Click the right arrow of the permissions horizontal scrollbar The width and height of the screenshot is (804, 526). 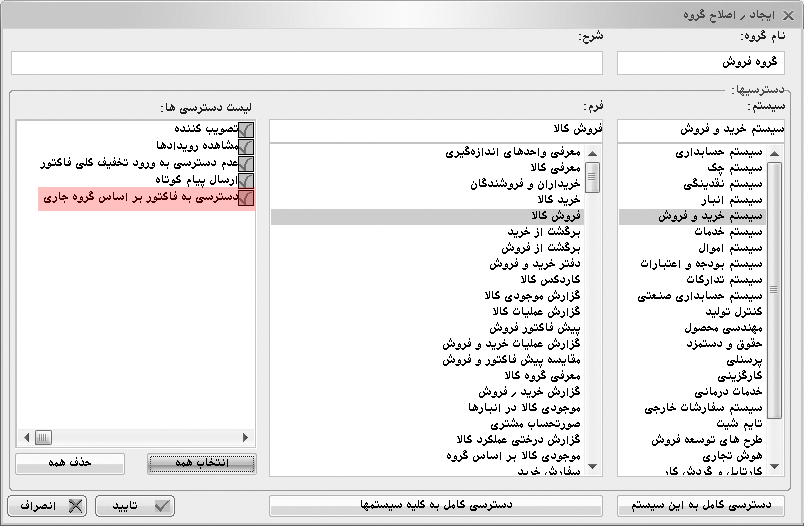pos(246,438)
